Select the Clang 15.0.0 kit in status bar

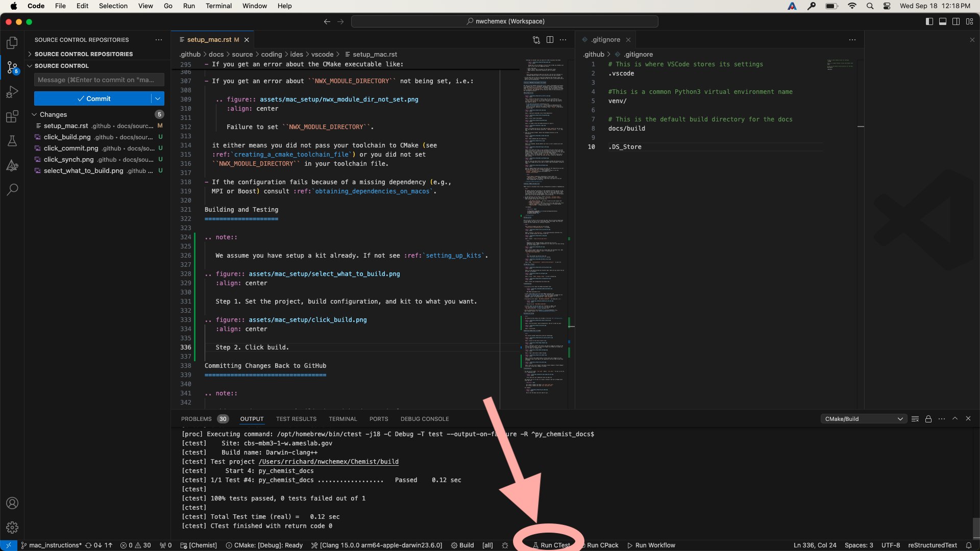click(377, 545)
